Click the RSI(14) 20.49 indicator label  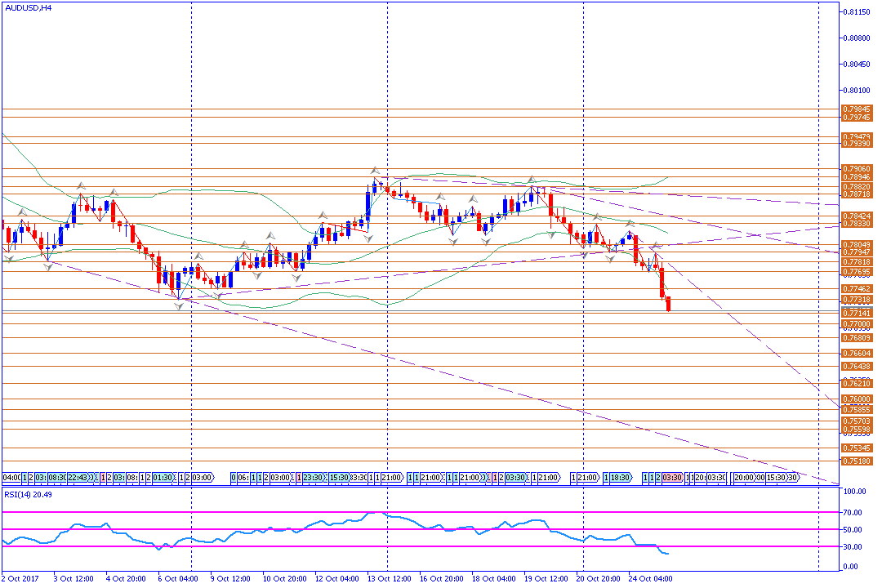click(28, 495)
